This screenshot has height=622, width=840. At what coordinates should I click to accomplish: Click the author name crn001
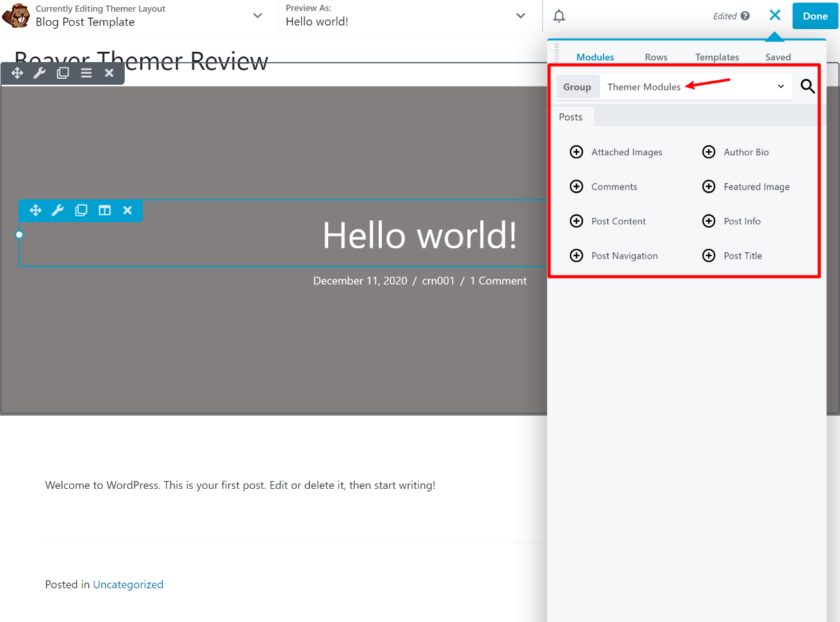(438, 281)
